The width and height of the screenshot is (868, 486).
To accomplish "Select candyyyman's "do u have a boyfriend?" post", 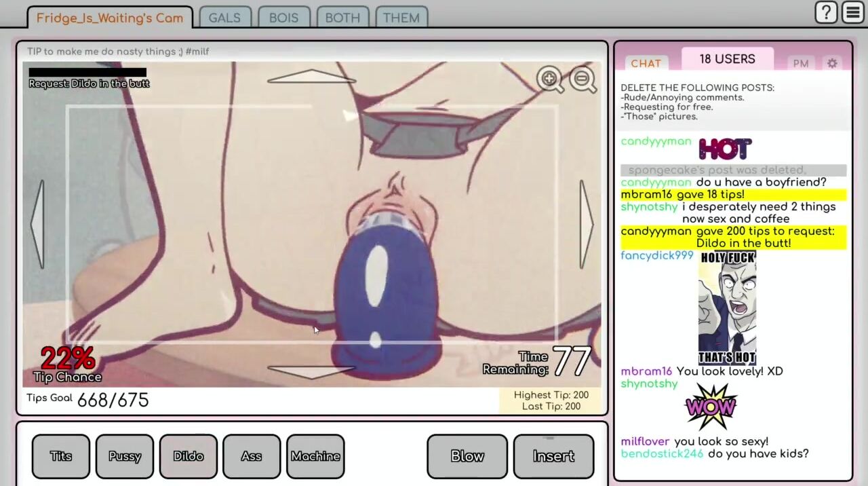I will click(761, 182).
